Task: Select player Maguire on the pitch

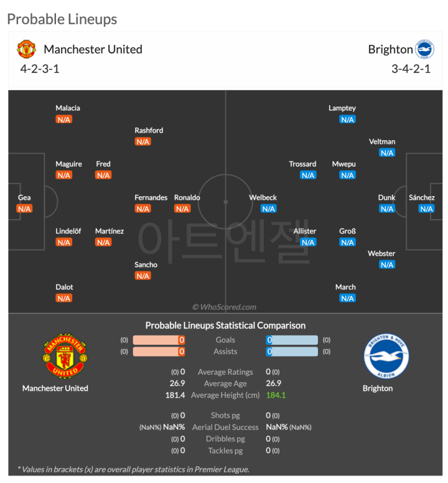Action: pos(68,164)
